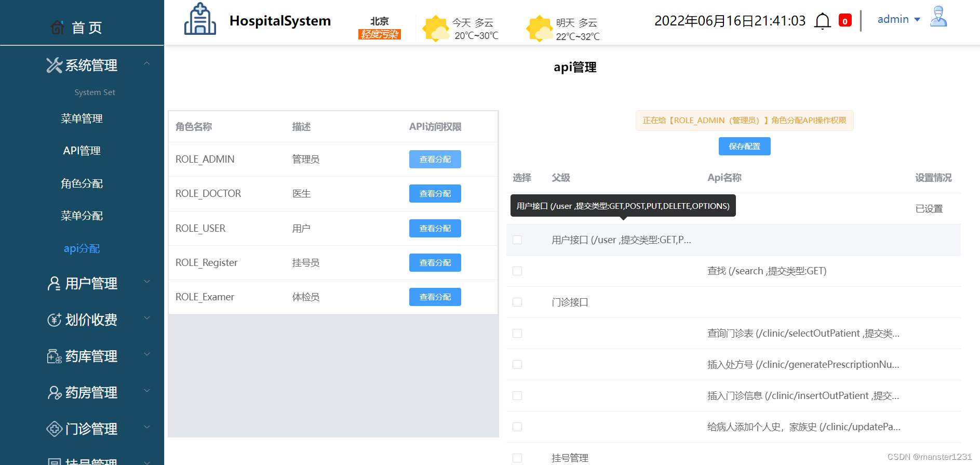Check the 插入门诊信息 row checkbox
The height and width of the screenshot is (465, 980).
(x=517, y=395)
